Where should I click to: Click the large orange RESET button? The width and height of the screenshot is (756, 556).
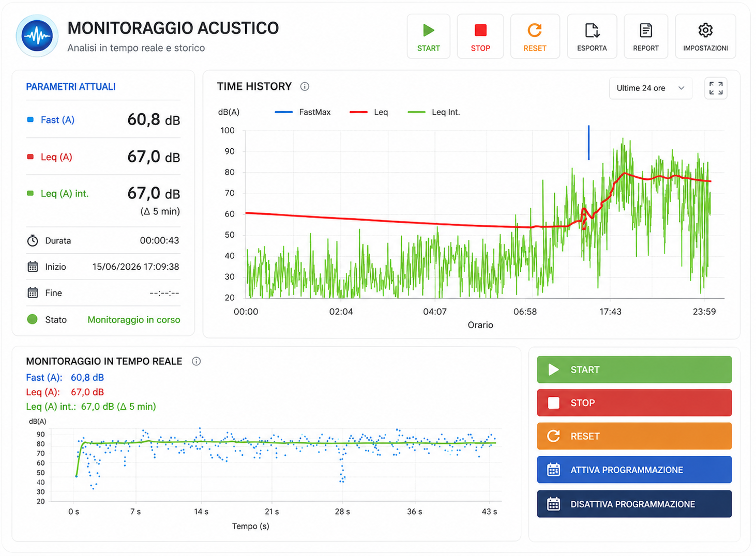(x=634, y=436)
